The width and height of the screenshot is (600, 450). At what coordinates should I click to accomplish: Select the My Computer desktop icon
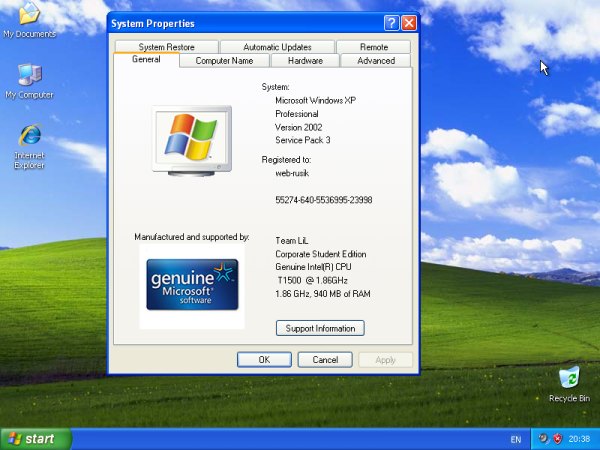click(x=29, y=75)
